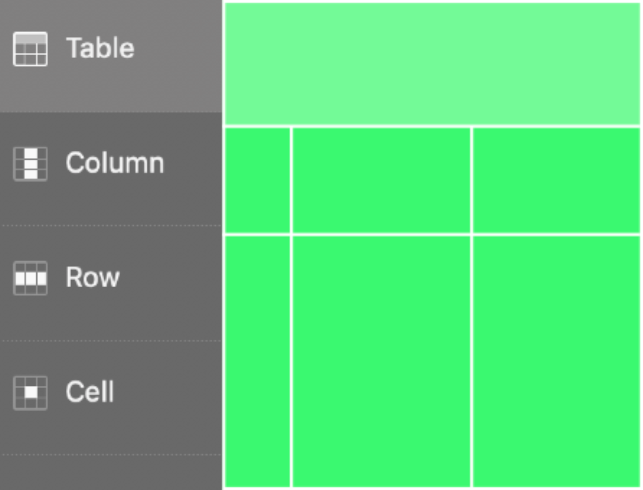Viewport: 643px width, 490px height.
Task: Select the Table label in the list
Action: tap(100, 48)
